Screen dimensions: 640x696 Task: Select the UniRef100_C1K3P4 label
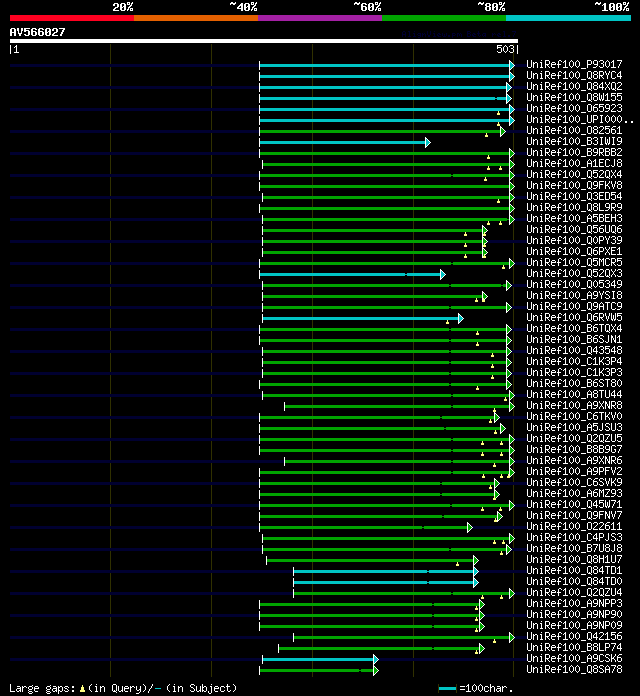point(574,362)
